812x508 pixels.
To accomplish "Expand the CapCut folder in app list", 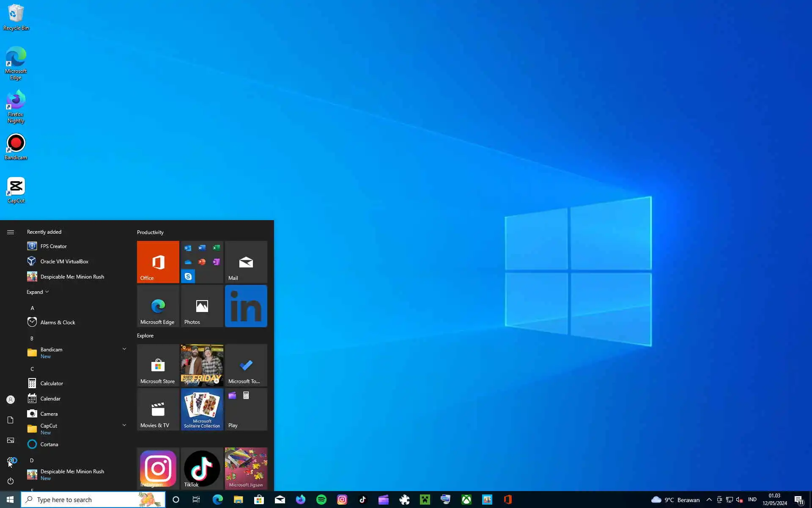I will (124, 425).
